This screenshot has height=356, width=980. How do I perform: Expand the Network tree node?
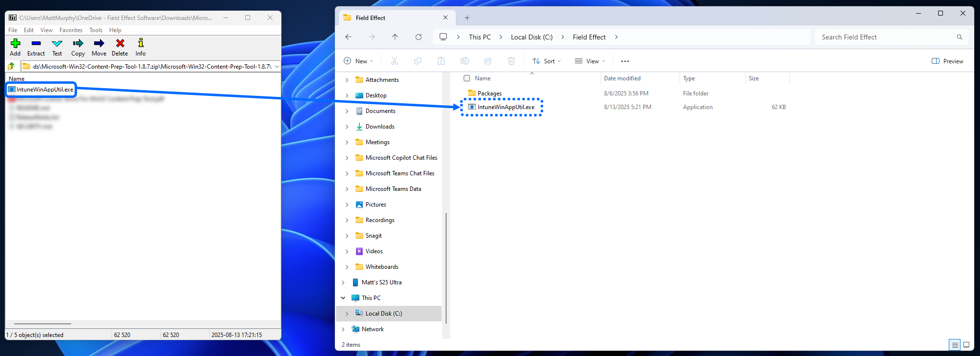coord(343,329)
